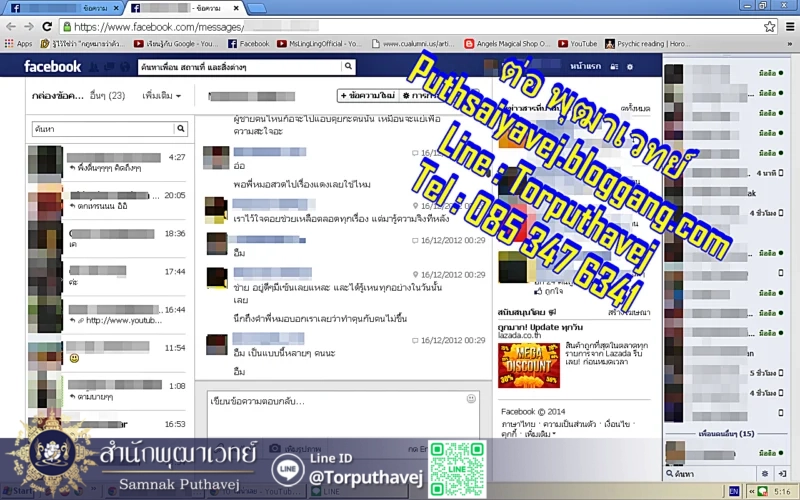This screenshot has width=800, height=500.
Task: Click the inbox ค้นหา search field
Action: [x=100, y=128]
